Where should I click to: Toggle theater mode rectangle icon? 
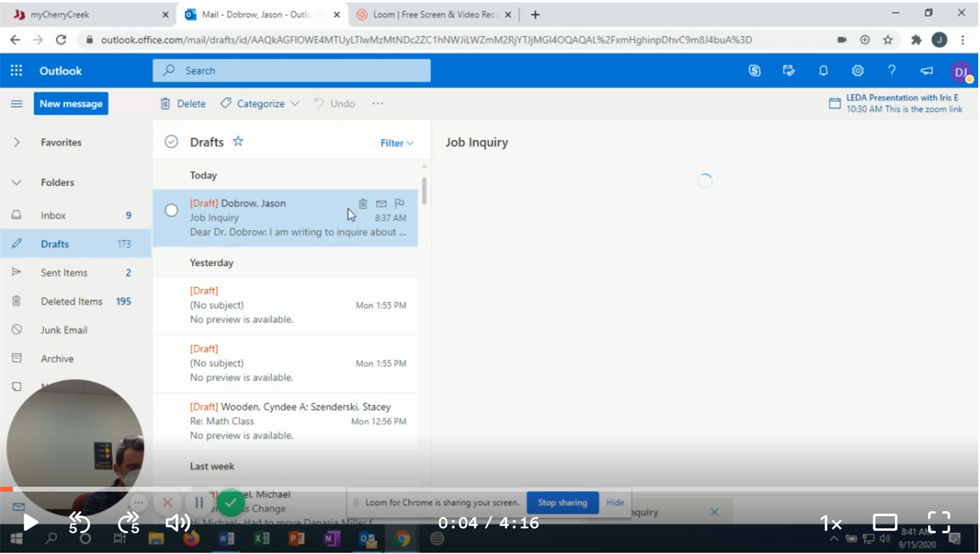click(885, 523)
